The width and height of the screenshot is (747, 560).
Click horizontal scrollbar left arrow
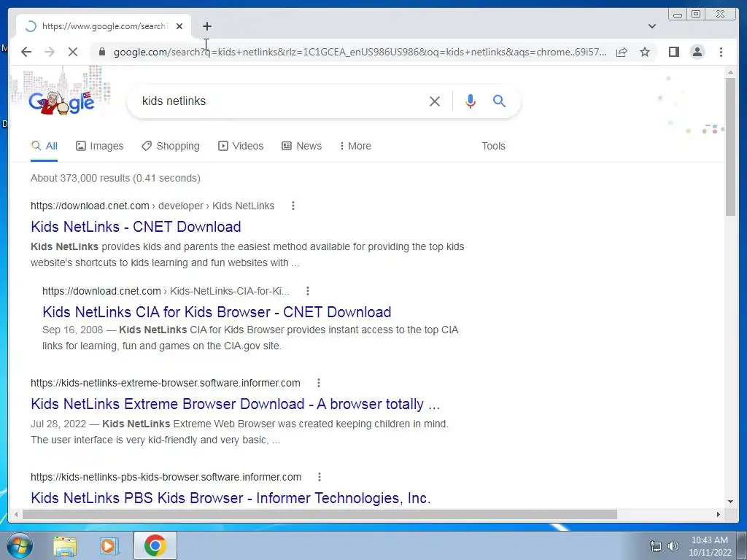[17, 514]
